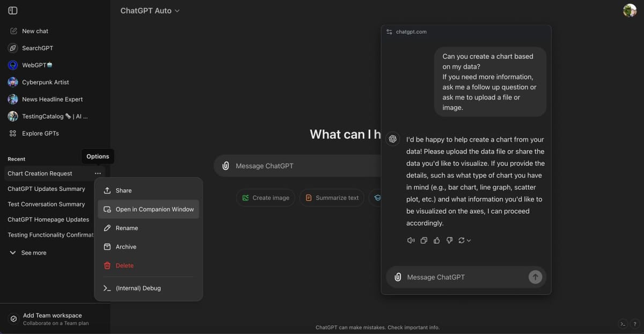The height and width of the screenshot is (334, 644).
Task: Click the Summarize text suggestion button
Action: [x=332, y=198]
